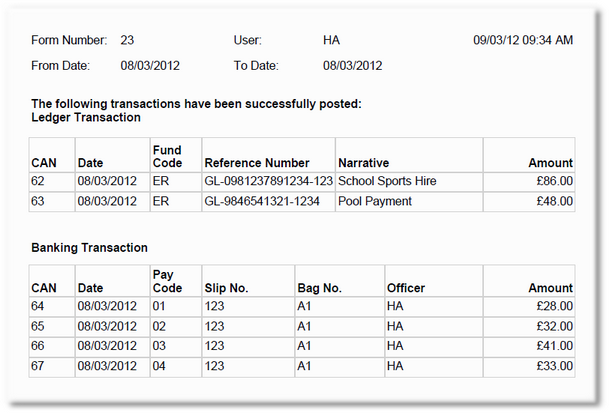Click the Officer column header
Image resolution: width=610 pixels, height=416 pixels.
pos(407,288)
